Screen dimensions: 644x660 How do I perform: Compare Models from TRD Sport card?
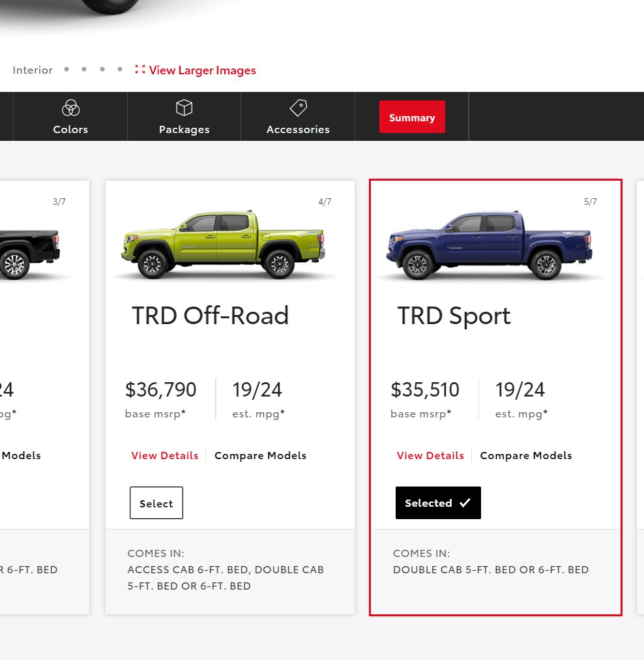[526, 455]
